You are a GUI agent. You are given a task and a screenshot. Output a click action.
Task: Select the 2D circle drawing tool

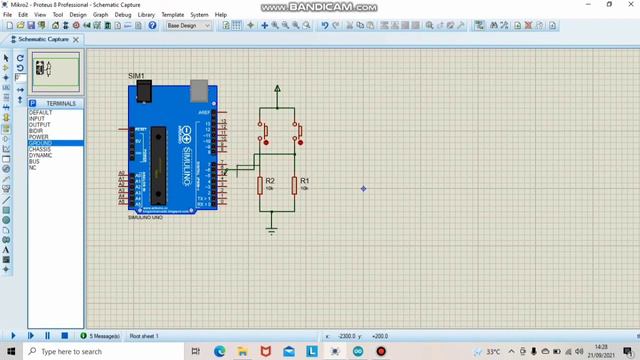click(x=6, y=220)
